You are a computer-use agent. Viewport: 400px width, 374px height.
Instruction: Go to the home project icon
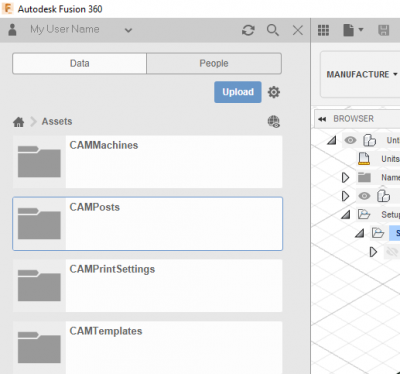19,122
